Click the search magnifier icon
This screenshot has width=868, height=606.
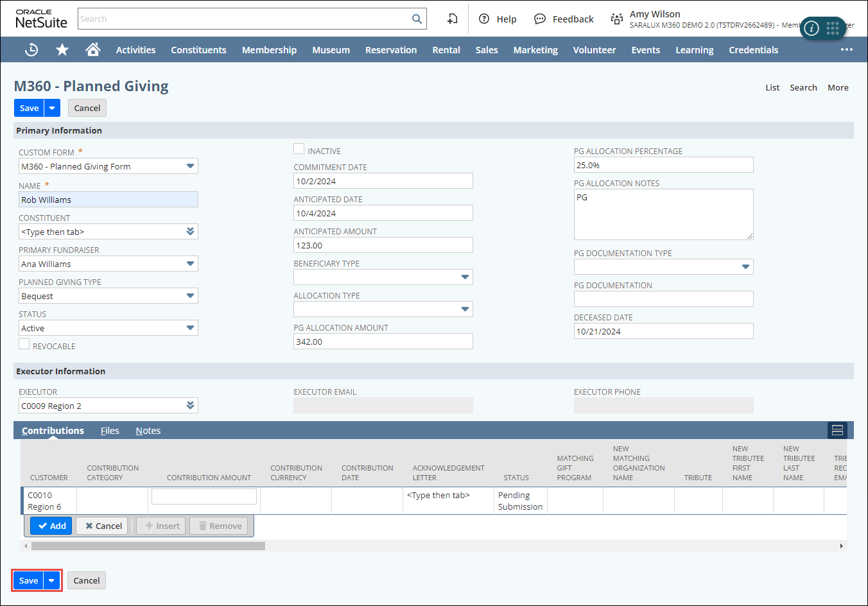[x=417, y=19]
